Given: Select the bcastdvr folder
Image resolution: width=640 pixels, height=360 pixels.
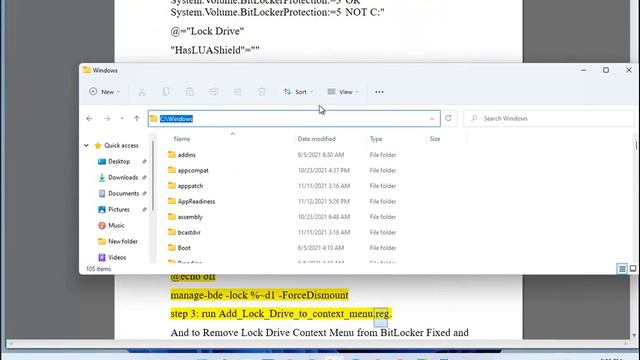Looking at the screenshot, I should click(189, 232).
